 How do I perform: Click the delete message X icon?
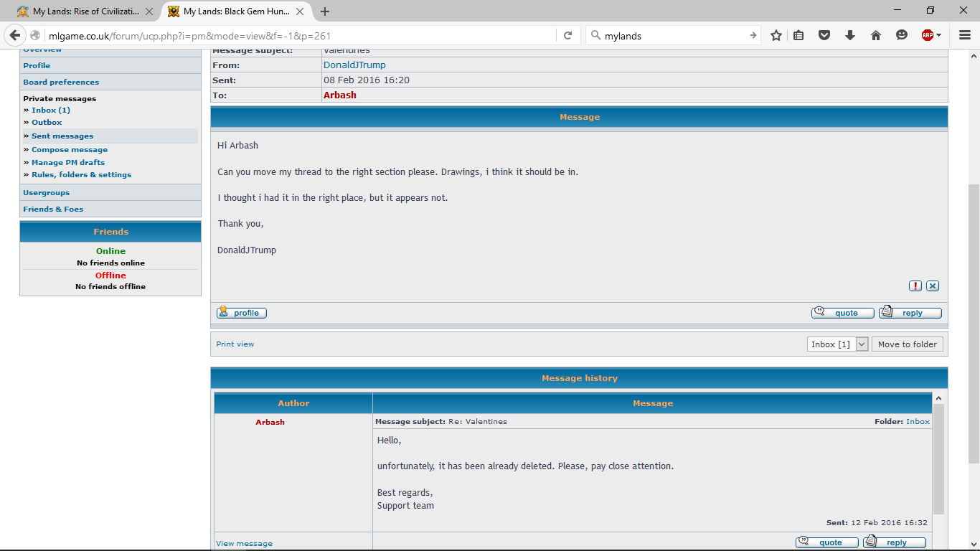pos(933,286)
